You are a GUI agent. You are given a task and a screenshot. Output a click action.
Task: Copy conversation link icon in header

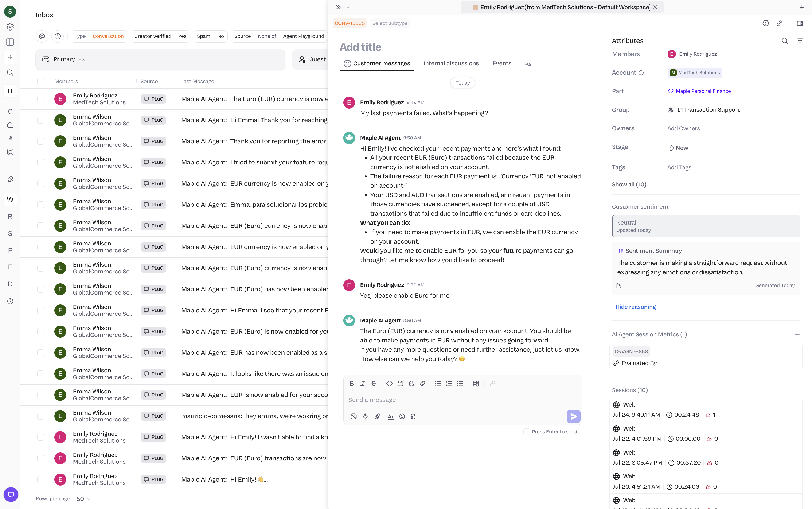pyautogui.click(x=779, y=23)
